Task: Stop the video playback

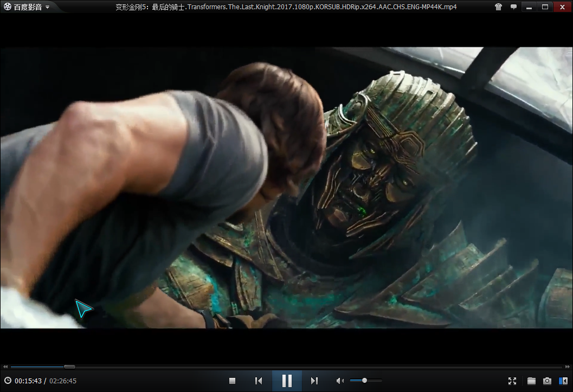Action: [232, 381]
